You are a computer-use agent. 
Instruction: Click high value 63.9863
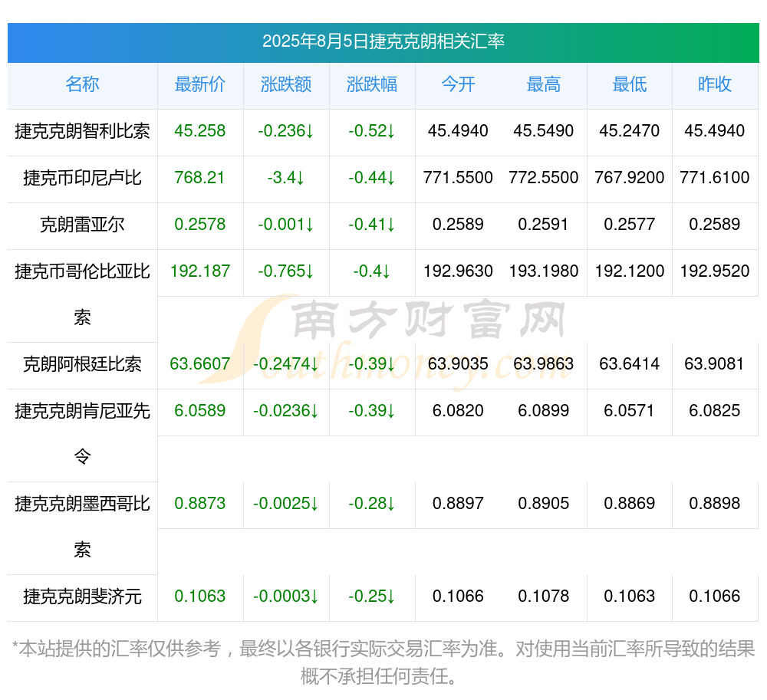544,363
